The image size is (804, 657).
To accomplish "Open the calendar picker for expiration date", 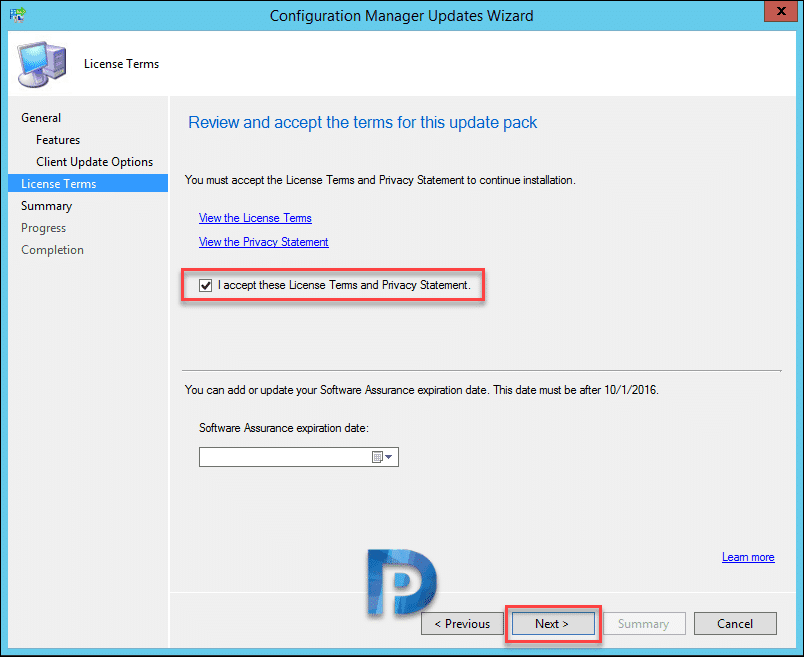I will coord(382,457).
